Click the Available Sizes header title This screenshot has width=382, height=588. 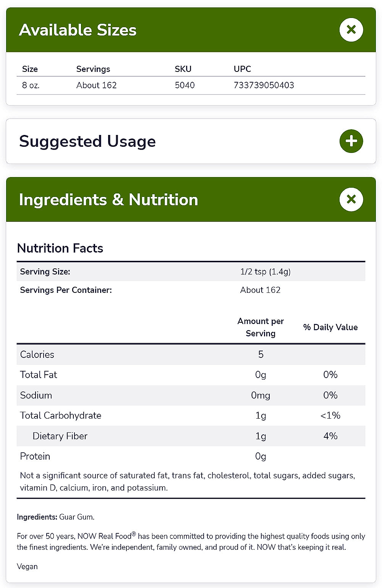click(78, 30)
